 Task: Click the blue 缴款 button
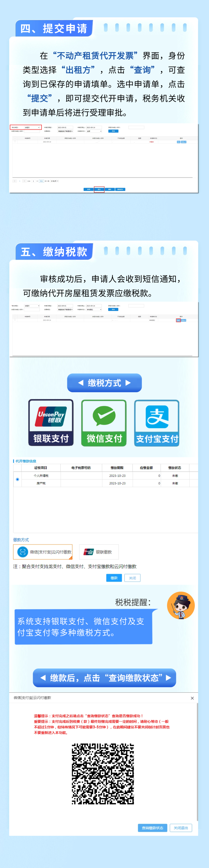click(x=114, y=578)
